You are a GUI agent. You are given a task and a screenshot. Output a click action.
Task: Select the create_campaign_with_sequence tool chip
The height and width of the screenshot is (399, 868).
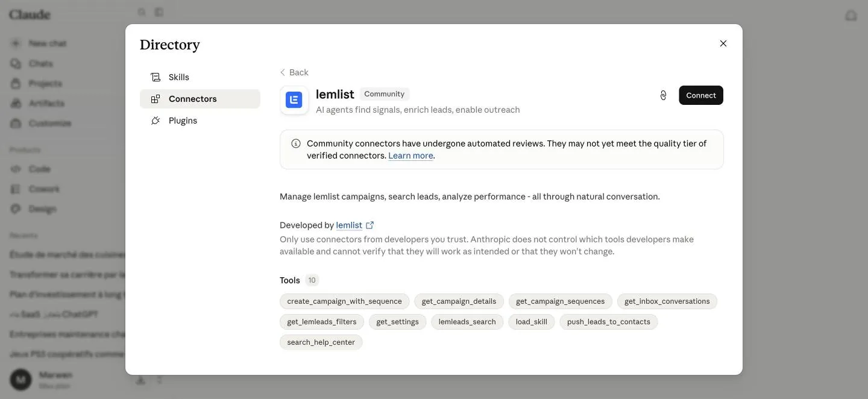(344, 301)
